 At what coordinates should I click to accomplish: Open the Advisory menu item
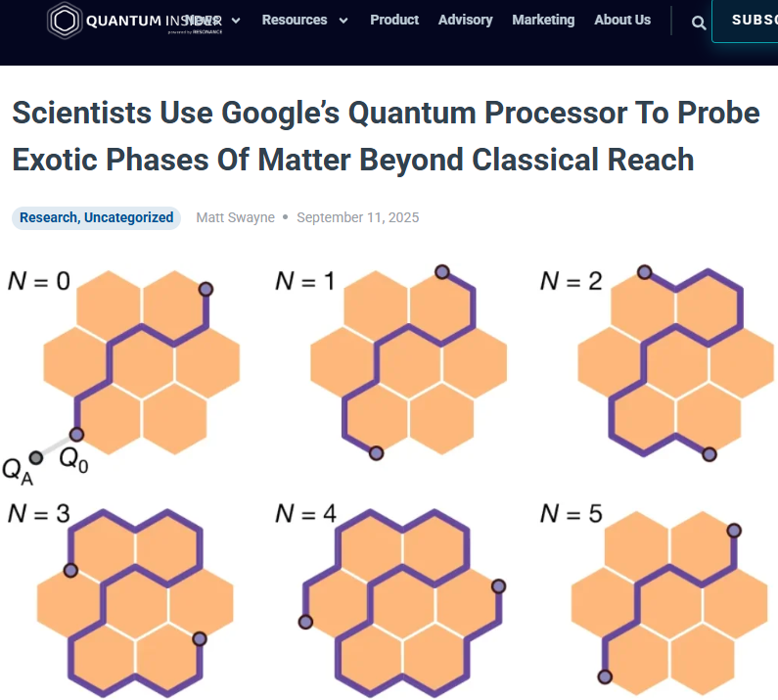465,20
